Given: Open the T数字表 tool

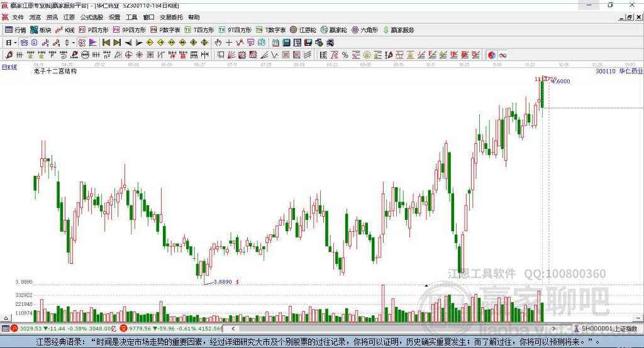Looking at the screenshot, I should tap(270, 30).
